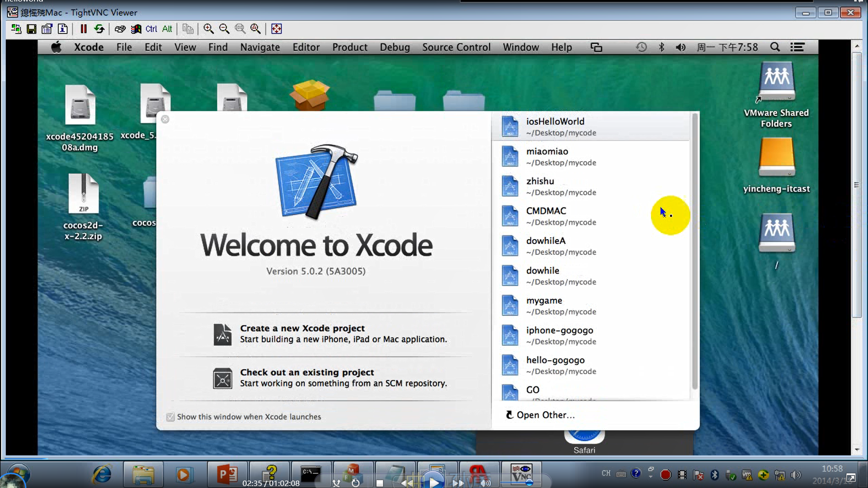Open command prompt from Windows taskbar
868x488 pixels.
point(311,475)
